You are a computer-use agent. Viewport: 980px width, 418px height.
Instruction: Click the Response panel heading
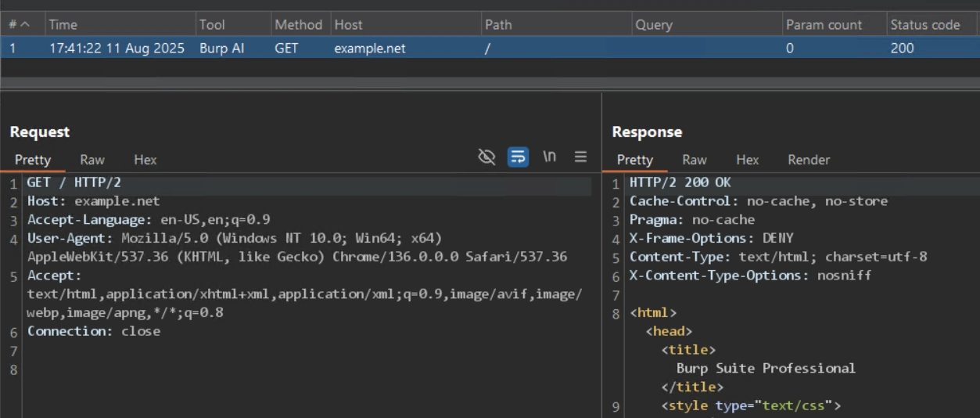tap(647, 132)
